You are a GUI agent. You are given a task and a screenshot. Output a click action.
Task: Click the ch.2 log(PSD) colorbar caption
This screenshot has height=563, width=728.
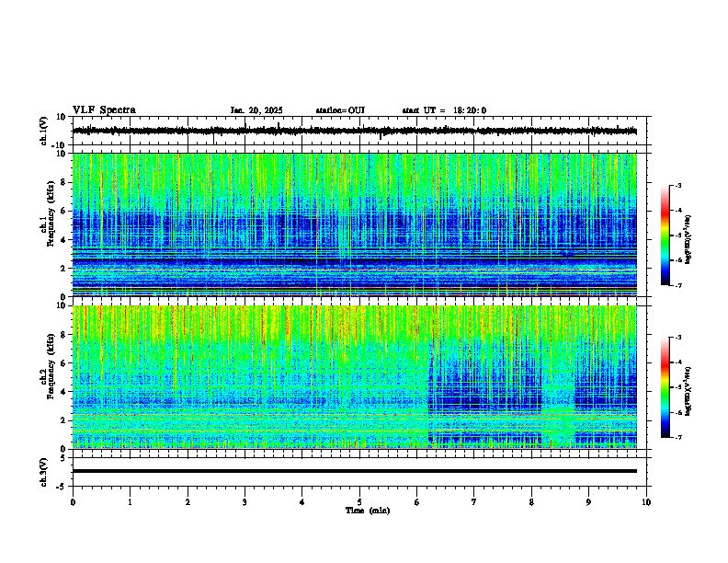688,391
